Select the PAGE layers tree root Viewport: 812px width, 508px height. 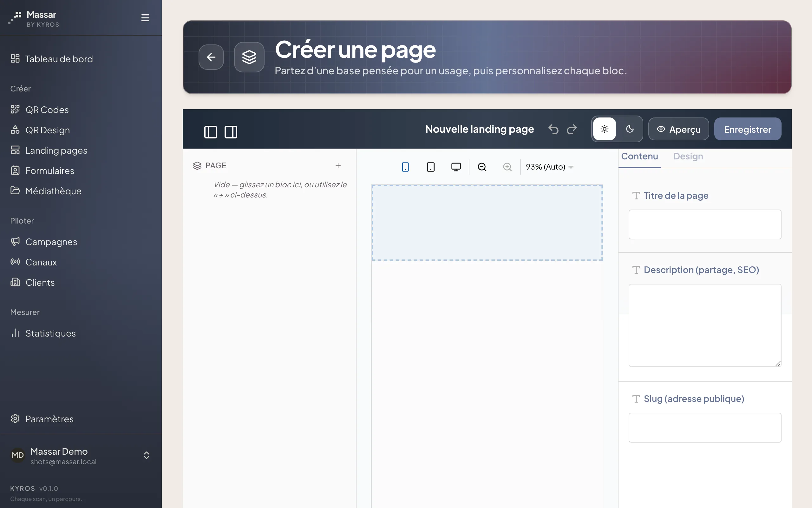pyautogui.click(x=210, y=166)
